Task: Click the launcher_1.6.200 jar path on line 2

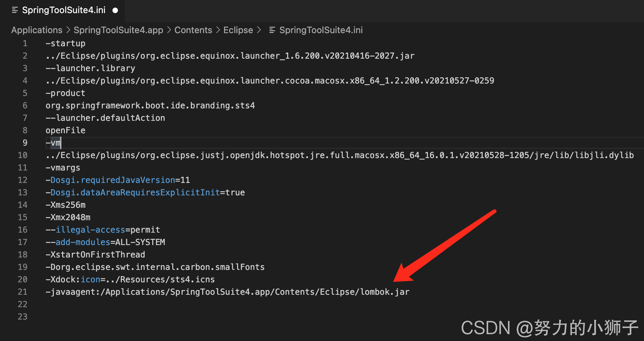Action: (x=230, y=56)
